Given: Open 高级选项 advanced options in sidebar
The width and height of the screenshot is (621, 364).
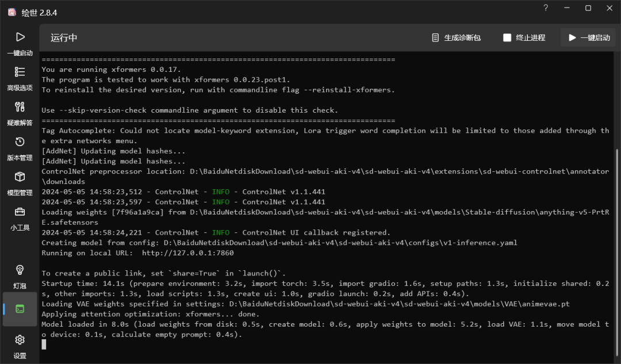Looking at the screenshot, I should click(x=20, y=72).
